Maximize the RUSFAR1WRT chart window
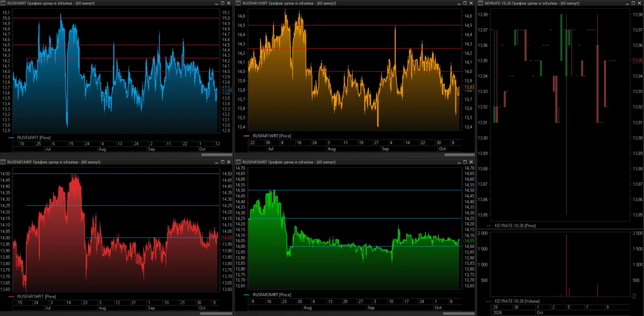 click(x=465, y=3)
